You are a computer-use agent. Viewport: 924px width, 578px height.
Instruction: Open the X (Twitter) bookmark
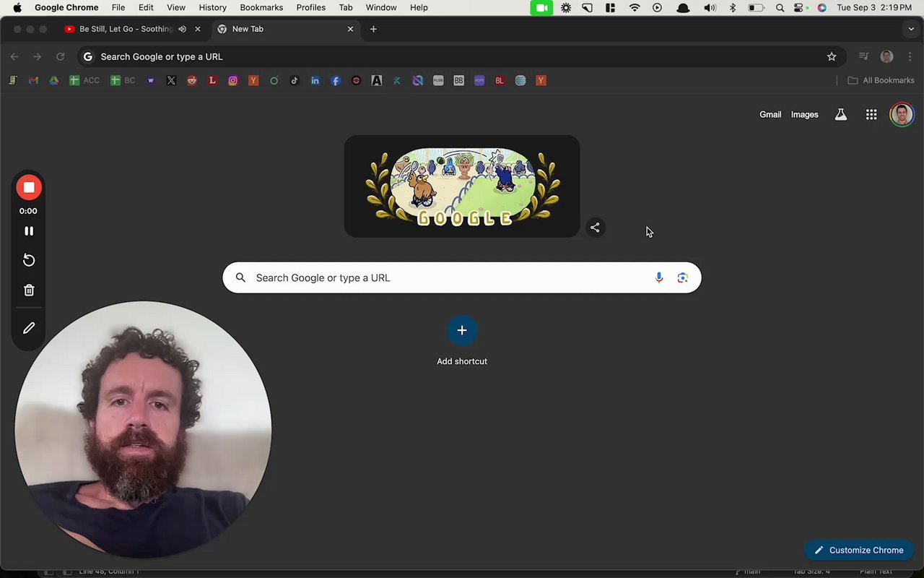[171, 80]
